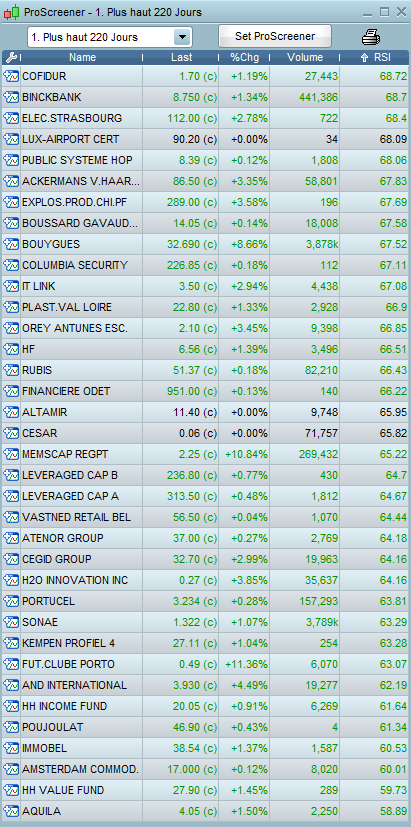This screenshot has height=827, width=411.
Task: Select HH VALUE FUND name
Action: click(x=63, y=790)
